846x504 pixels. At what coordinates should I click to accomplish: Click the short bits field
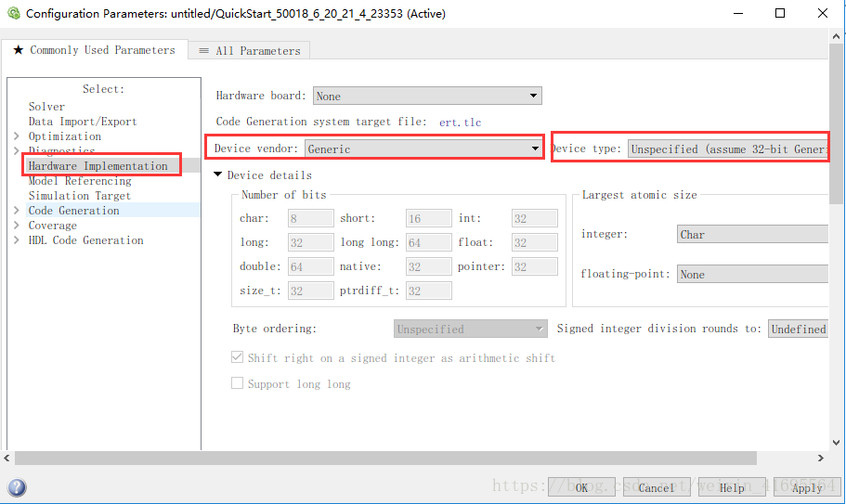[429, 218]
